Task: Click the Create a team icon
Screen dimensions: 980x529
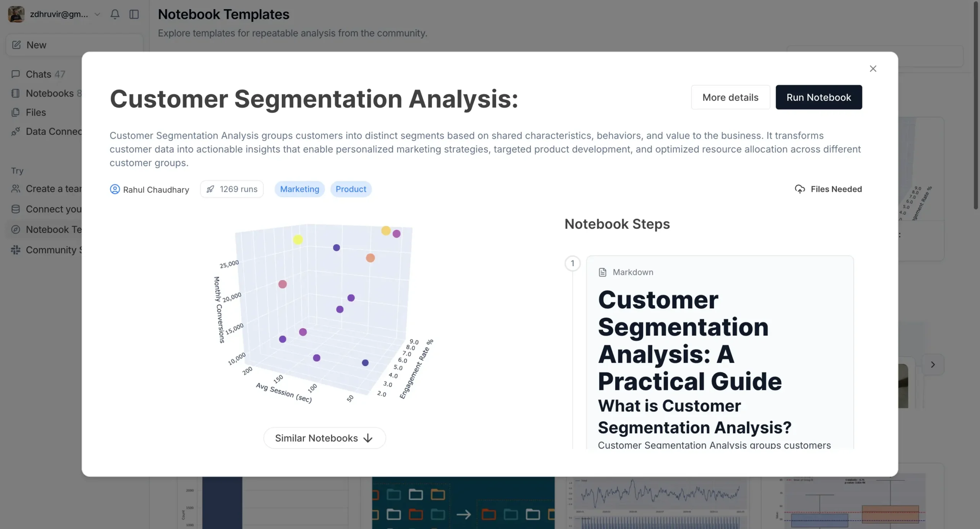Action: (15, 189)
